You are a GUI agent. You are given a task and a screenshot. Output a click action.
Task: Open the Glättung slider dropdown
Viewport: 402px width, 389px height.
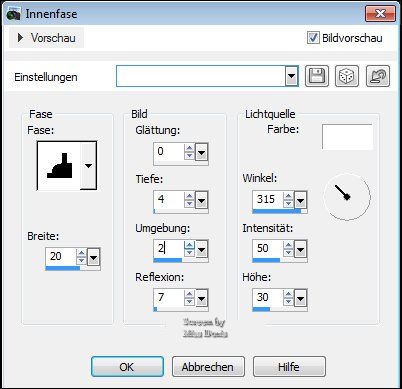[201, 152]
